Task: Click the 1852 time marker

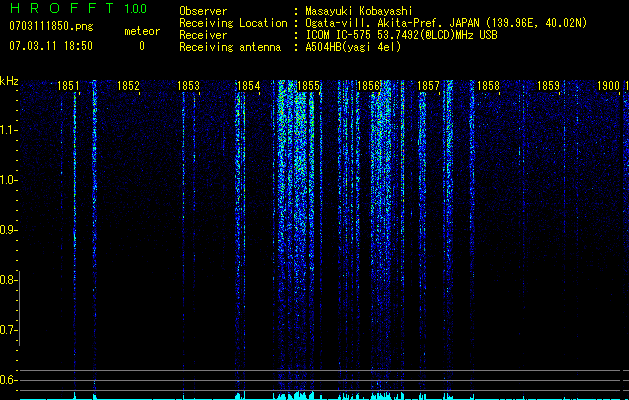Action: 128,86
